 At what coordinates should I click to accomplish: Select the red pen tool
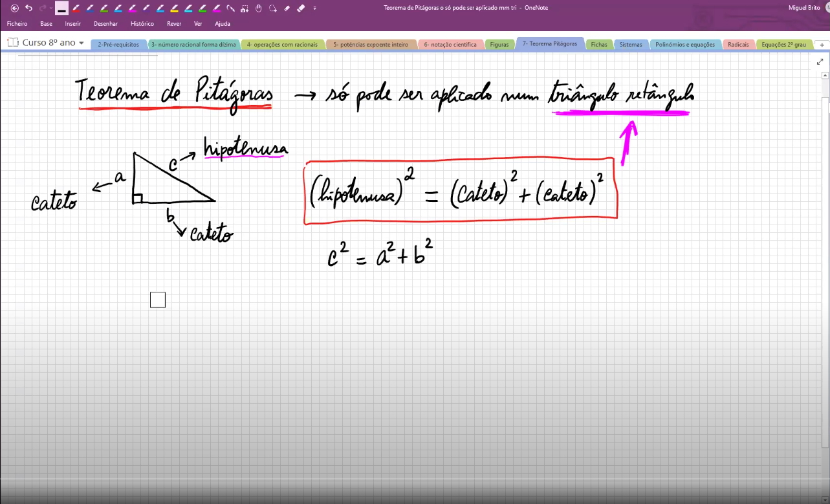[x=76, y=8]
